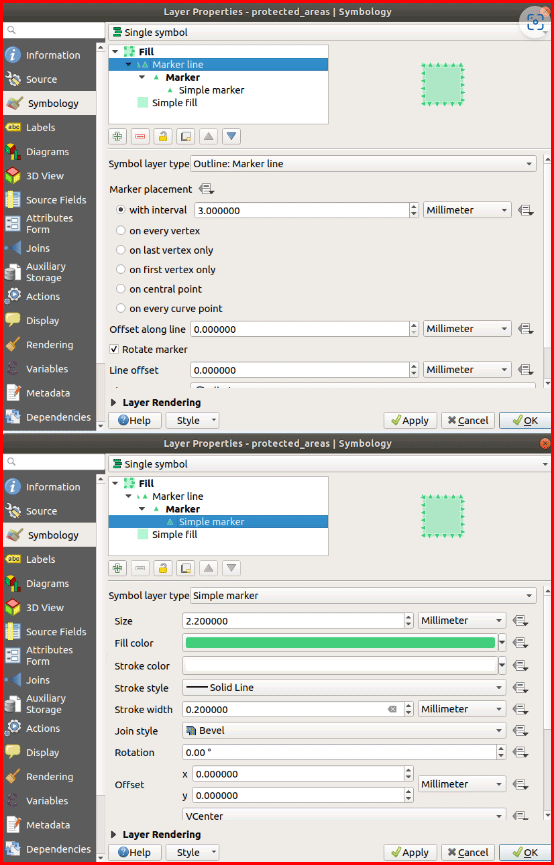Open Fill color dropdown arrow menu
The width and height of the screenshot is (554, 865).
tap(503, 643)
